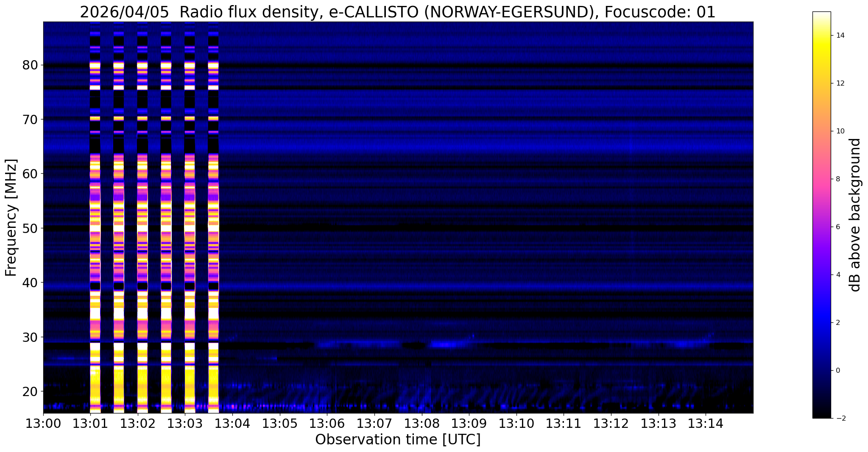This screenshot has width=868, height=452.
Task: Click the colorbar tick value 12
Action: (x=839, y=83)
